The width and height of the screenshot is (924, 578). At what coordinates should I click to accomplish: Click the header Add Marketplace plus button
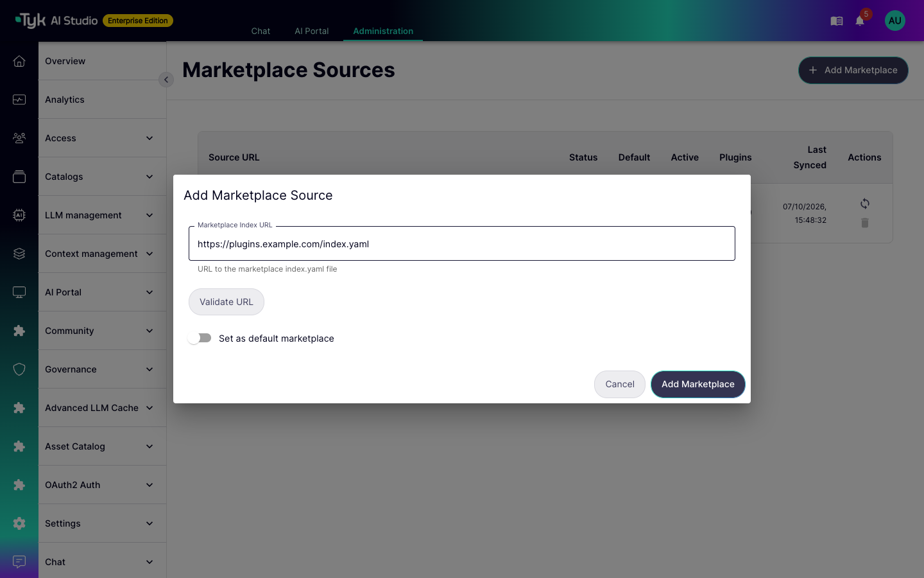(853, 70)
